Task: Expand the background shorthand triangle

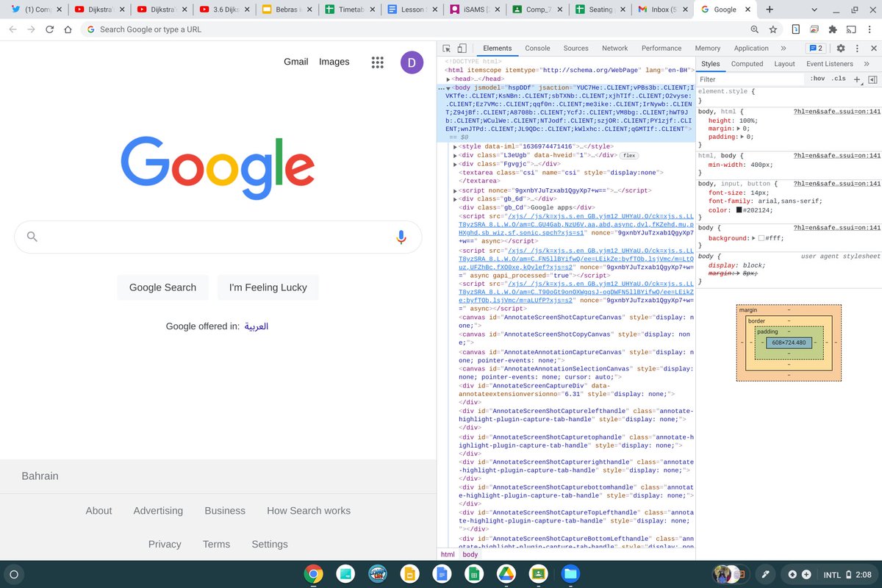Action: click(x=753, y=238)
